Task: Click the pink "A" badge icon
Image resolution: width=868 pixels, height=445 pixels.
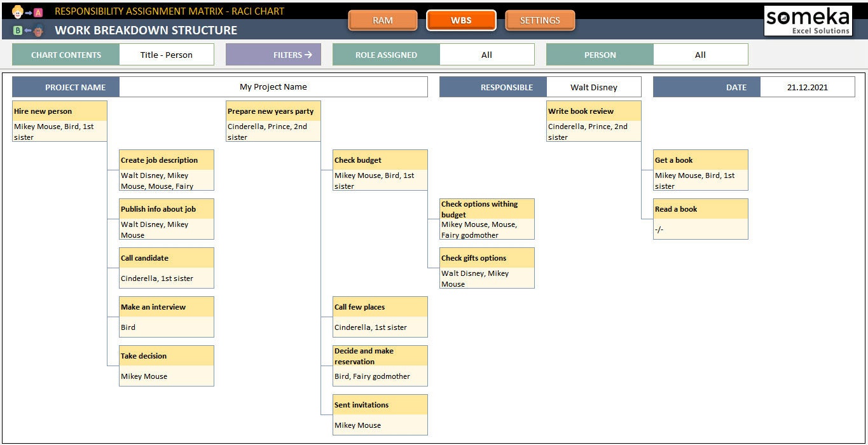Action: (38, 11)
